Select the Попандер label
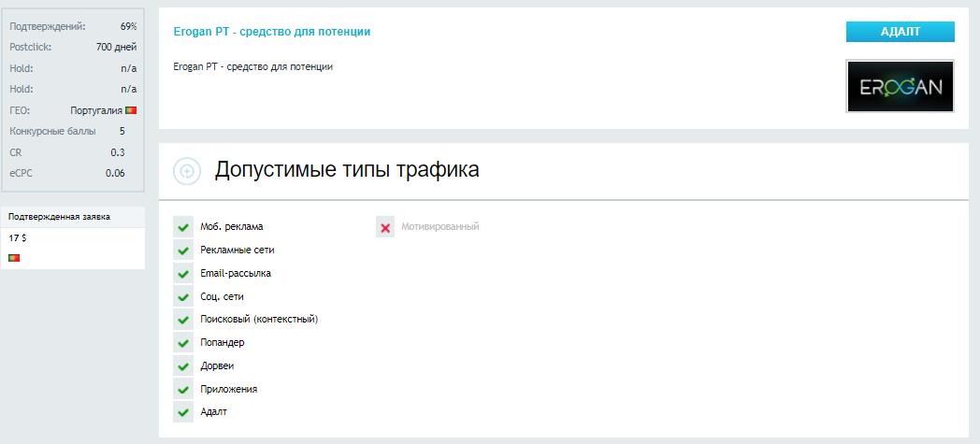The width and height of the screenshot is (980, 444). tap(223, 342)
